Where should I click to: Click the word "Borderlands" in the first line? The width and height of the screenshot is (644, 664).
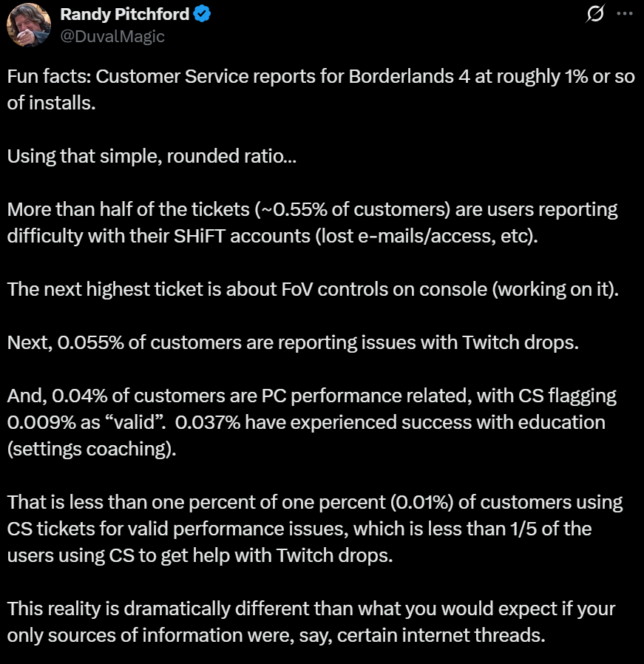[401, 77]
